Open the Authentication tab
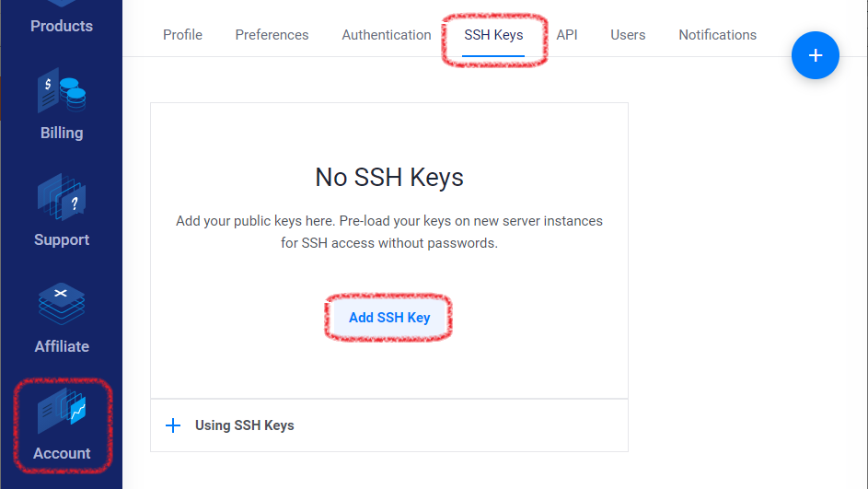The image size is (868, 489). [387, 35]
